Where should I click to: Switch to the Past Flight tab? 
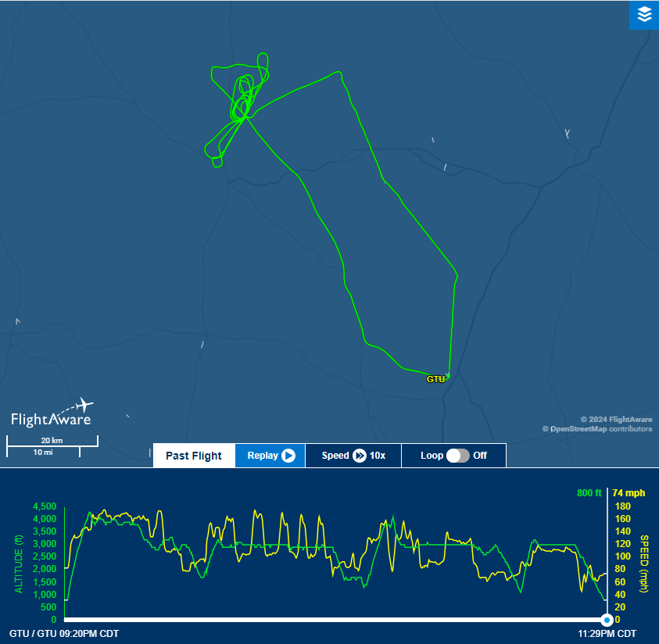194,456
